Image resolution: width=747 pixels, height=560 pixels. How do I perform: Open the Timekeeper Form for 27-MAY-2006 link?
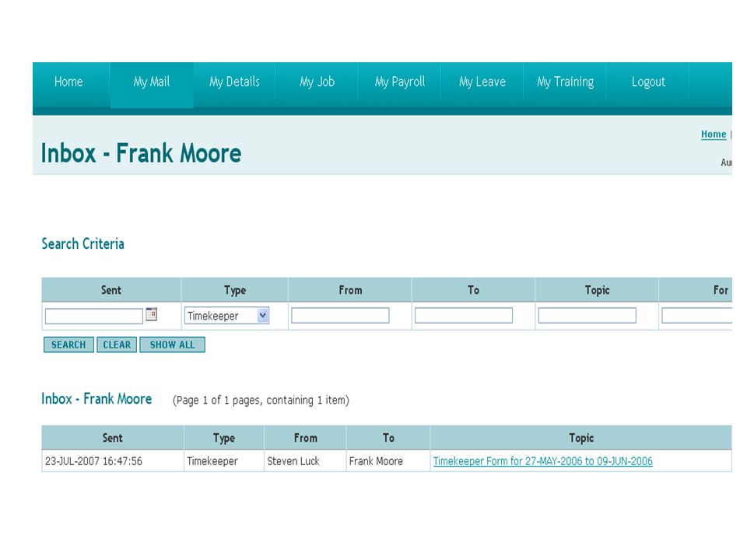pyautogui.click(x=542, y=461)
